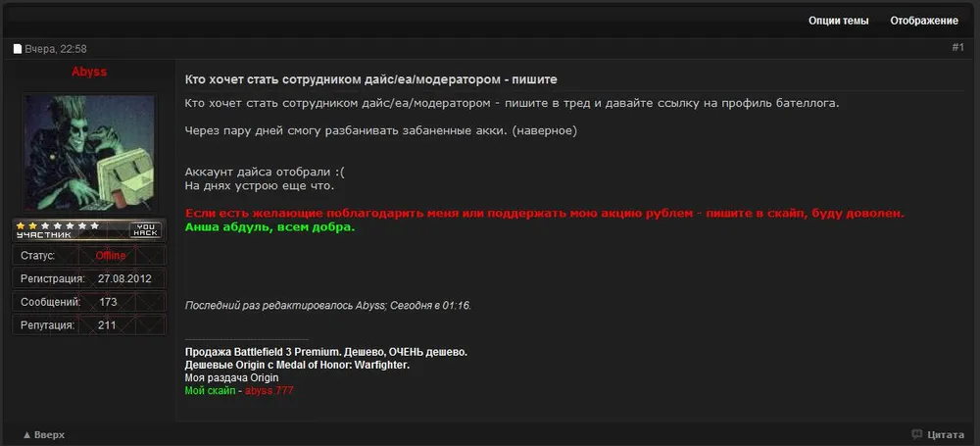The image size is (980, 446).
Task: Click the Репутация value 211
Action: click(107, 324)
